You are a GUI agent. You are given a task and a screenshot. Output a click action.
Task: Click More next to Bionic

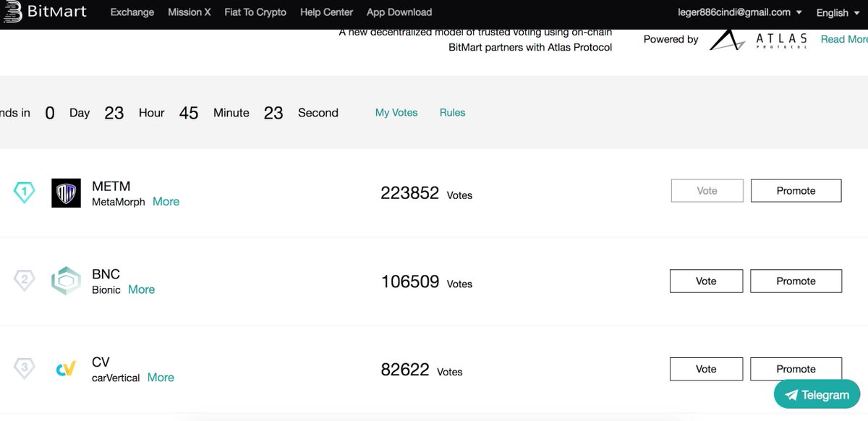(x=141, y=289)
